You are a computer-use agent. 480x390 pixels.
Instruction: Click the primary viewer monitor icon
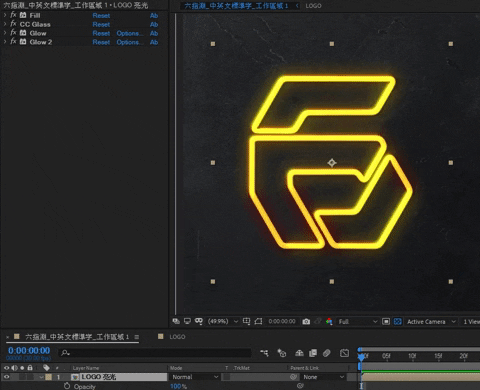pyautogui.click(x=187, y=321)
